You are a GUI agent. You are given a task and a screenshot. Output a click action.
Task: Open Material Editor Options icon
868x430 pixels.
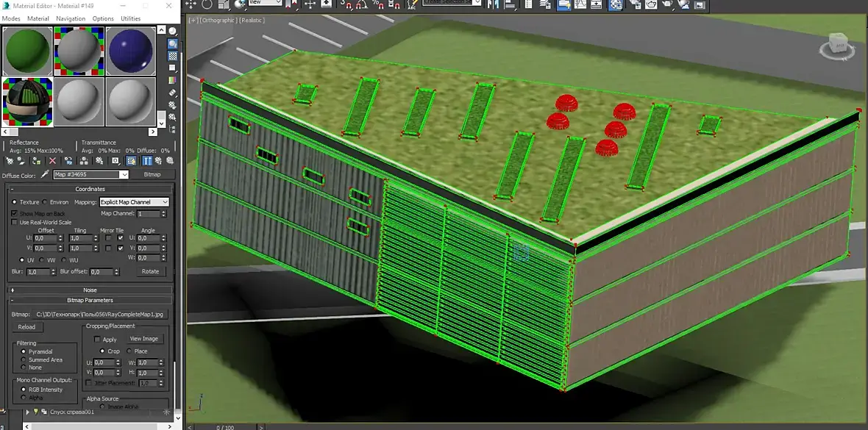click(x=173, y=104)
